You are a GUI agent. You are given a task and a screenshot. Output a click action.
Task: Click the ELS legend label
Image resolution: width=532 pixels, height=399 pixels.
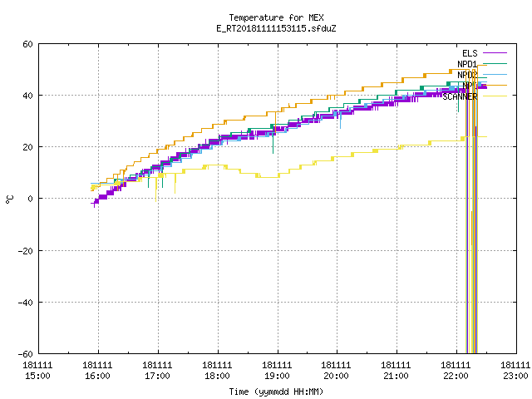point(470,53)
